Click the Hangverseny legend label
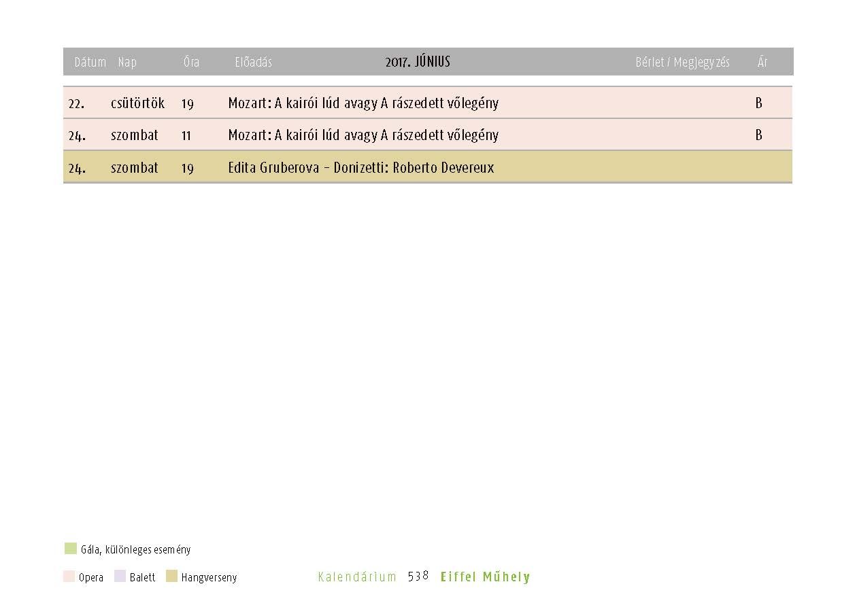The width and height of the screenshot is (857, 616). 209,577
